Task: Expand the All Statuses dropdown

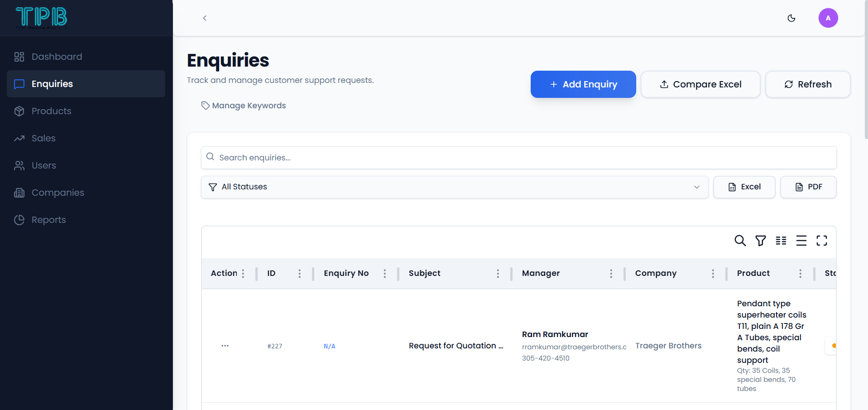Action: pyautogui.click(x=454, y=187)
